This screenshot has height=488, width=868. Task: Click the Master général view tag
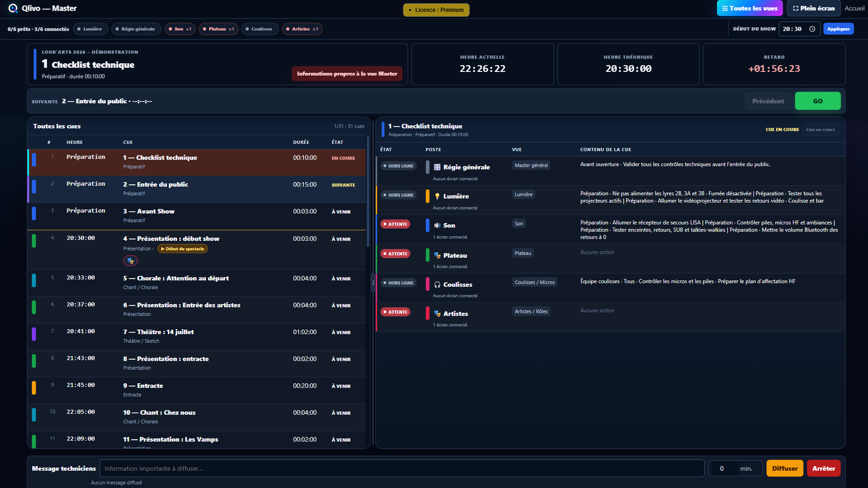531,165
